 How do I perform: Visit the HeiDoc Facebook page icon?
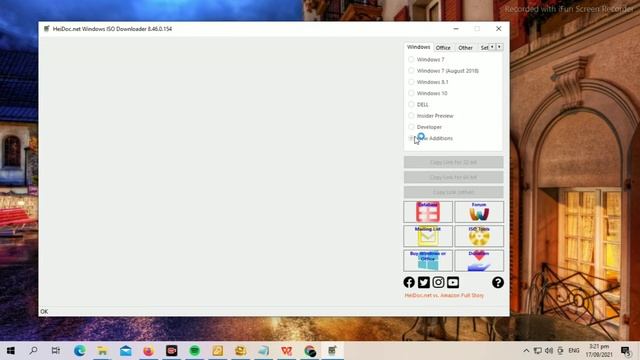click(x=409, y=282)
